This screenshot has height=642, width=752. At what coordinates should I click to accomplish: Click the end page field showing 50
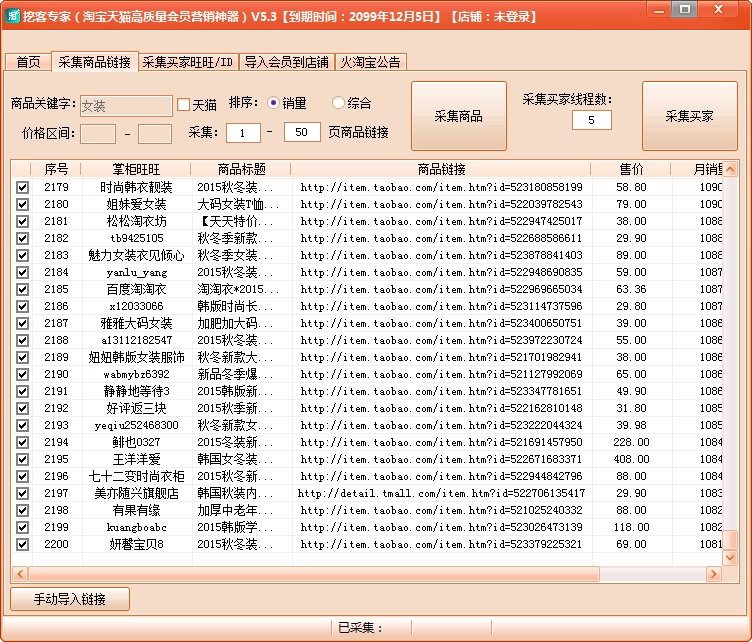pos(302,132)
